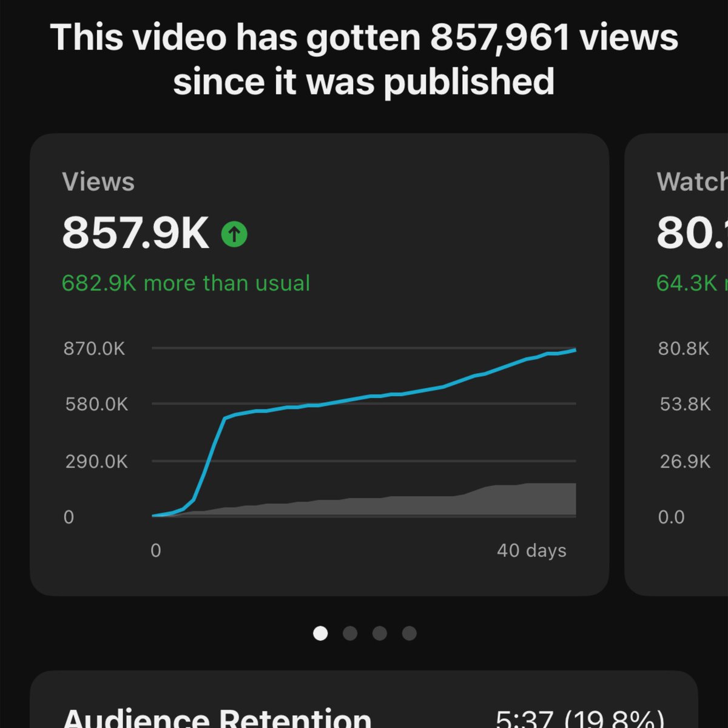Tap the 857.9K views value

(136, 233)
